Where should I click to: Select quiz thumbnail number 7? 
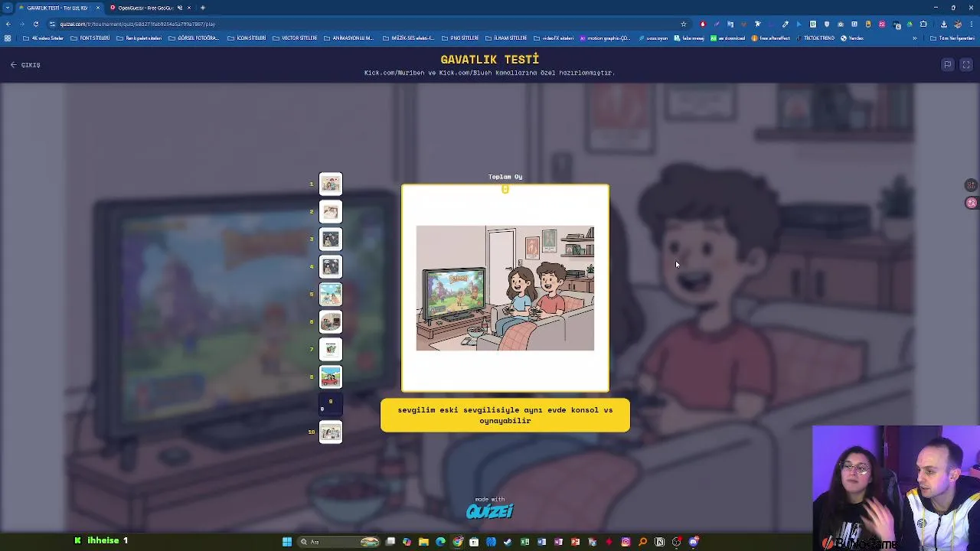point(331,349)
